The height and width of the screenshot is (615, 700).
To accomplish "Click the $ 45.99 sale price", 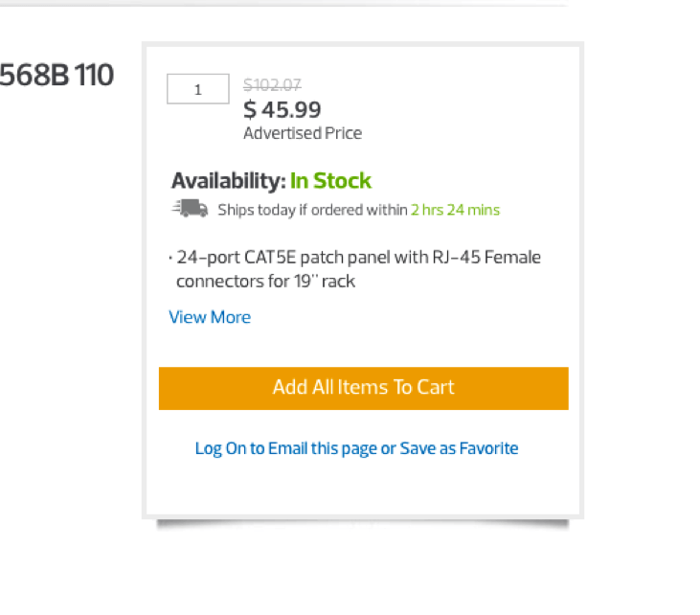I will (x=282, y=110).
